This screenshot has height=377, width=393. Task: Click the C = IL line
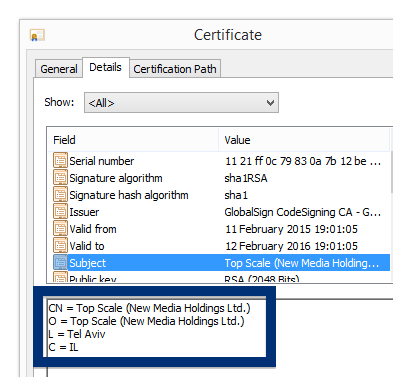coord(63,348)
